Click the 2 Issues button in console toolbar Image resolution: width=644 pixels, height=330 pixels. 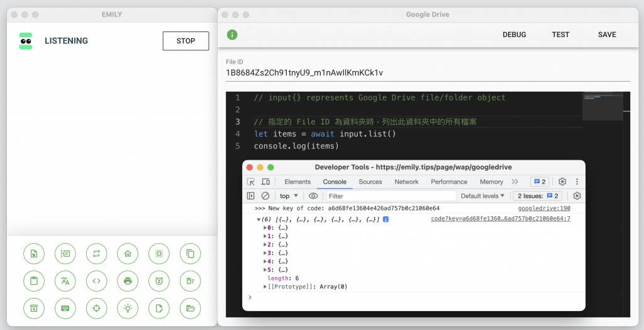(x=538, y=195)
